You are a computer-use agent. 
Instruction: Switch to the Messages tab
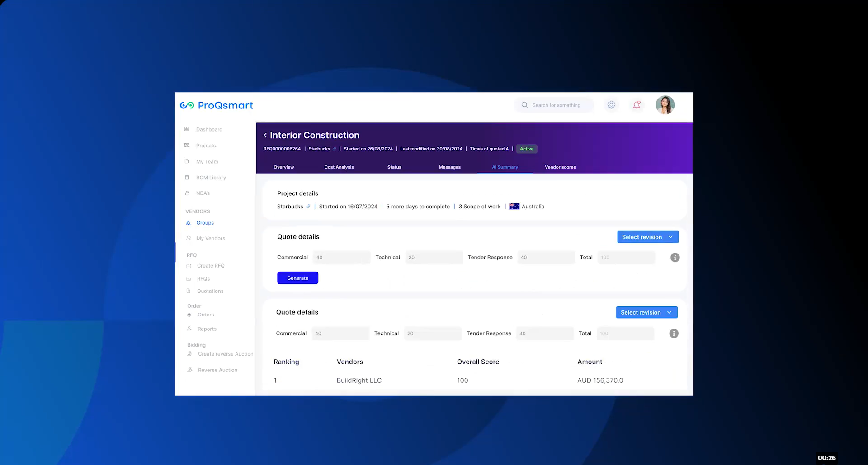click(450, 167)
